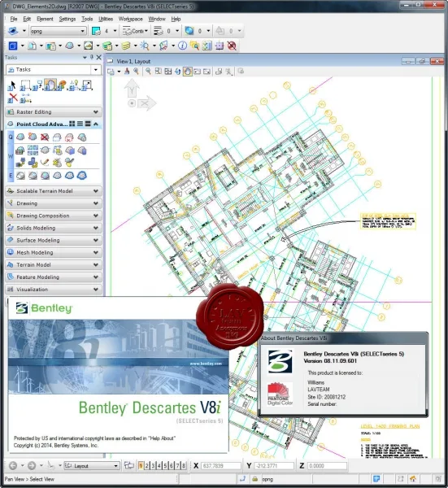The image size is (448, 488).
Task: Click the References tool with paperclip
Action: (x=32, y=46)
